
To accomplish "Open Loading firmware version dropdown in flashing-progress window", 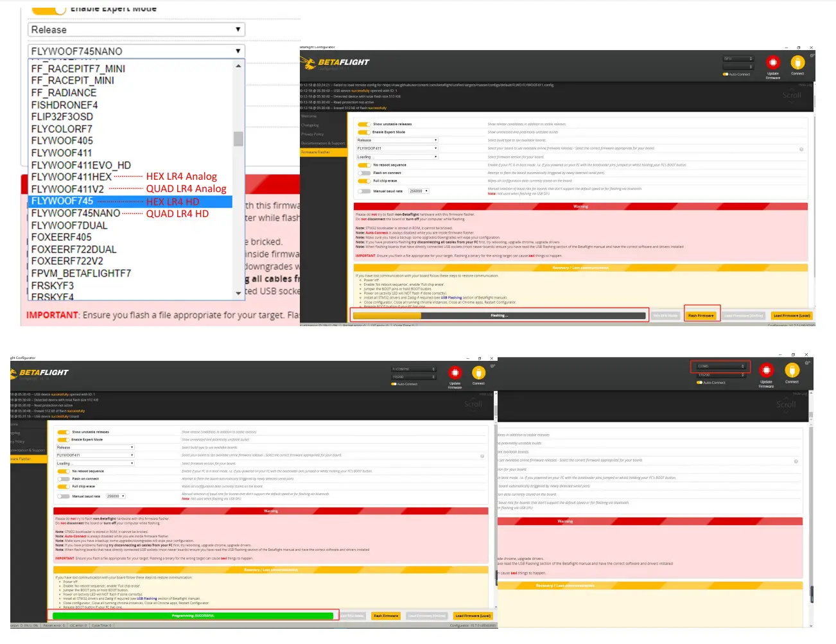I will pyautogui.click(x=397, y=157).
